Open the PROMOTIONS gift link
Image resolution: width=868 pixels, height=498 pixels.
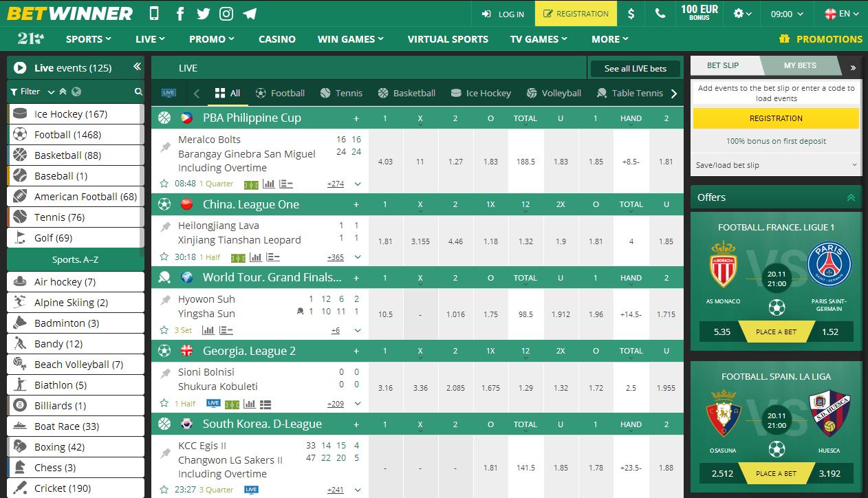pyautogui.click(x=821, y=39)
